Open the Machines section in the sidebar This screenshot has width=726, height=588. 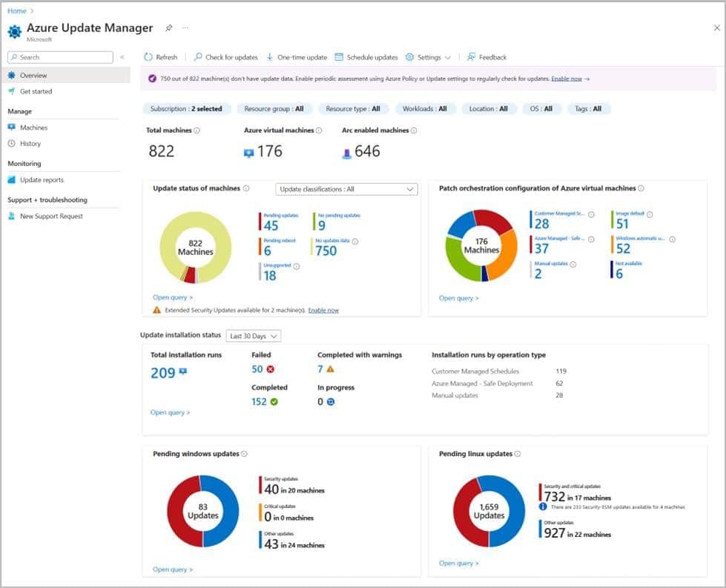[35, 127]
